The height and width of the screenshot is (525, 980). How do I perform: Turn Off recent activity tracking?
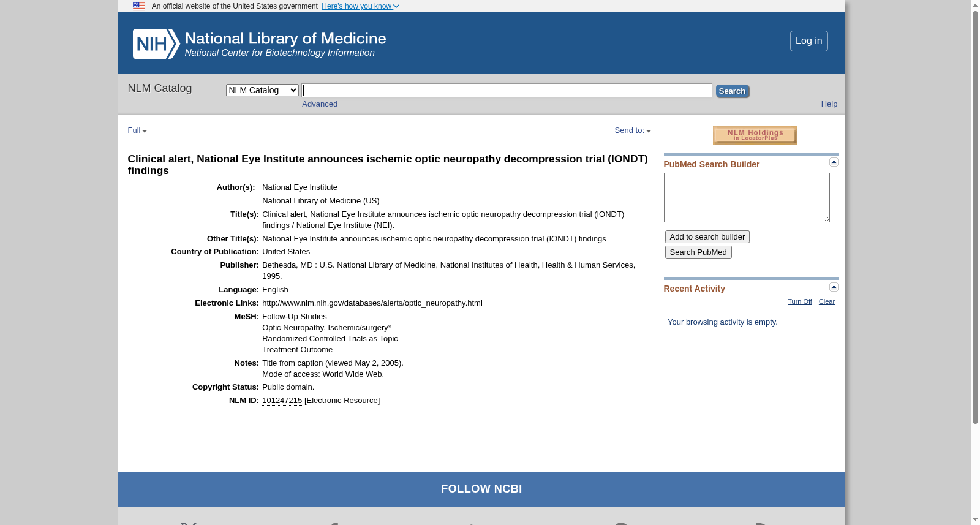pos(799,301)
